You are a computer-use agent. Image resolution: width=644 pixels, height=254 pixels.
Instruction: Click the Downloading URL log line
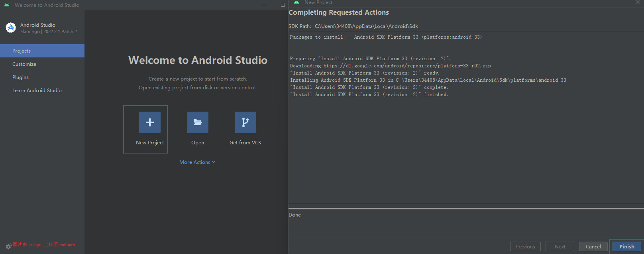[x=390, y=66]
